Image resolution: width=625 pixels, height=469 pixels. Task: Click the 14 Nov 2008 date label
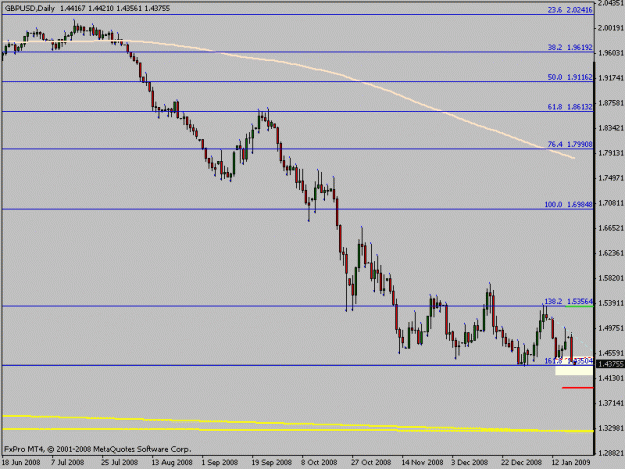click(422, 462)
